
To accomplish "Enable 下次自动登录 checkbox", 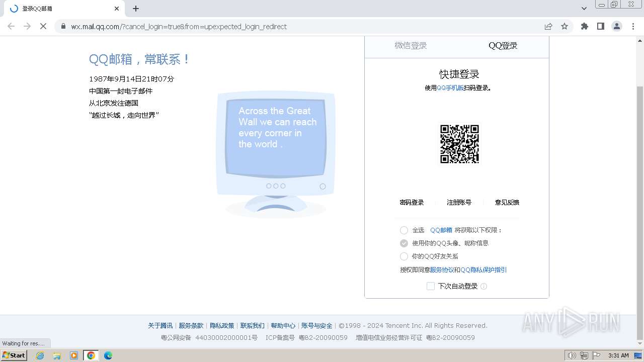I will 431,286.
